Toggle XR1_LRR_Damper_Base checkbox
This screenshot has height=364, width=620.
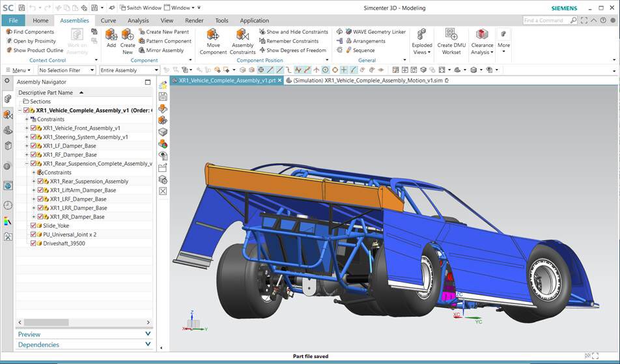pyautogui.click(x=40, y=208)
